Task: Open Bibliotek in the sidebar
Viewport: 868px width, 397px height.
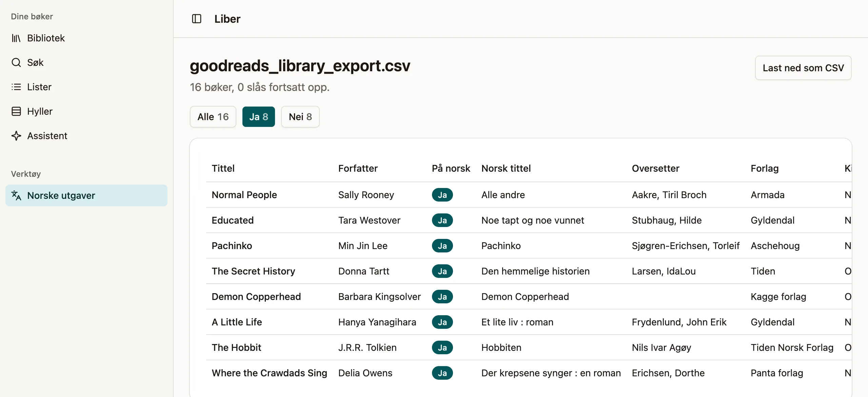Action: tap(86, 38)
